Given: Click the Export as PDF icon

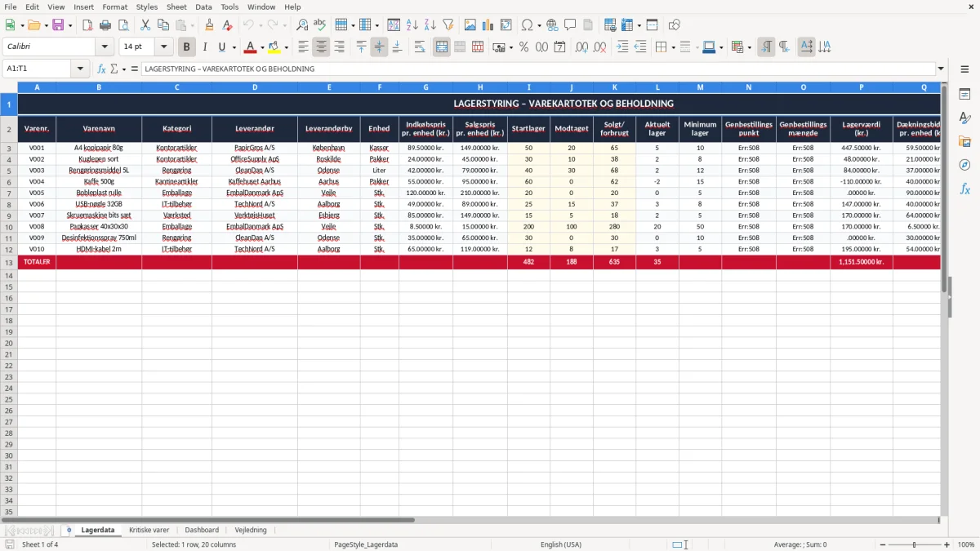Looking at the screenshot, I should (87, 25).
